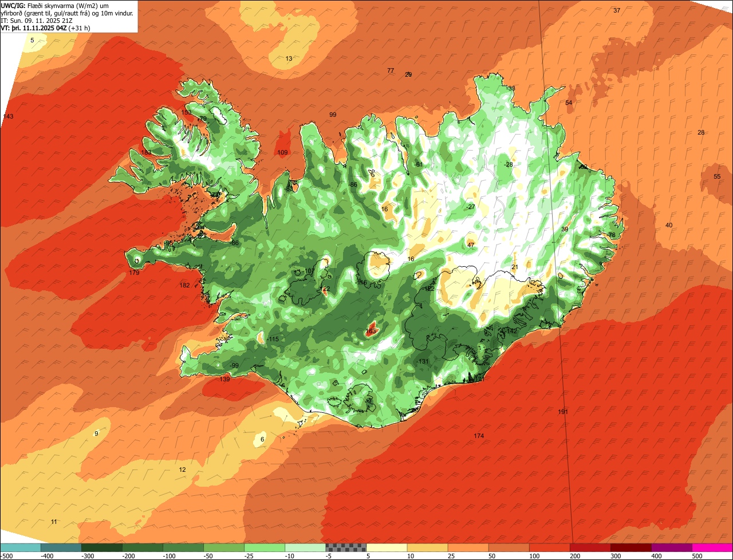Click the map value '-131' in south Iceland
Viewport: 733px width, 560px height.
coord(423,361)
